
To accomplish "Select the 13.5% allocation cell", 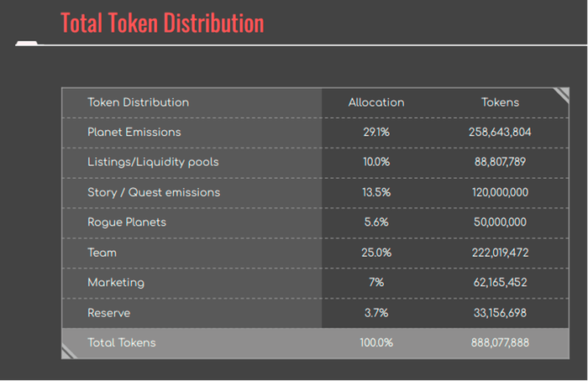I will (376, 192).
